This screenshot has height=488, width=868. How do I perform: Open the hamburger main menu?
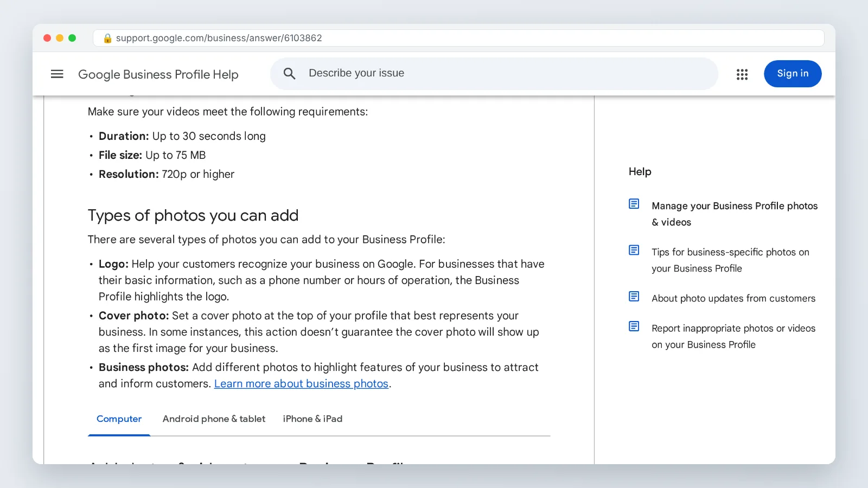tap(57, 74)
